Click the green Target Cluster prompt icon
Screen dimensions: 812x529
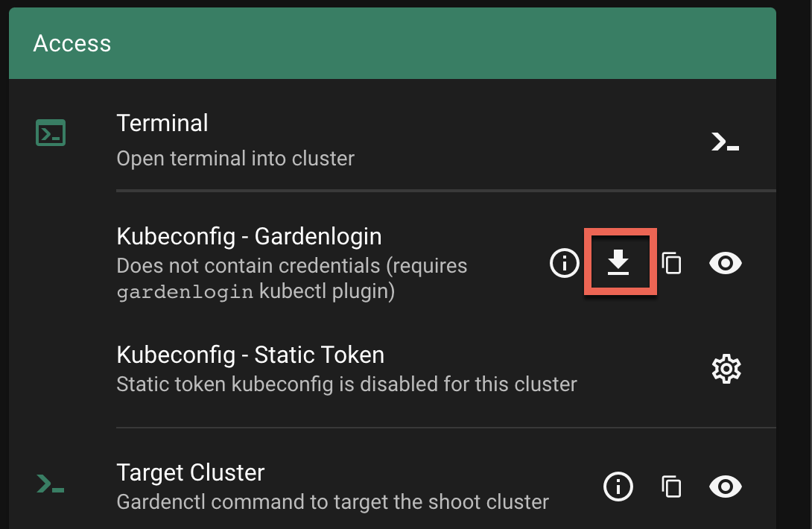51,485
